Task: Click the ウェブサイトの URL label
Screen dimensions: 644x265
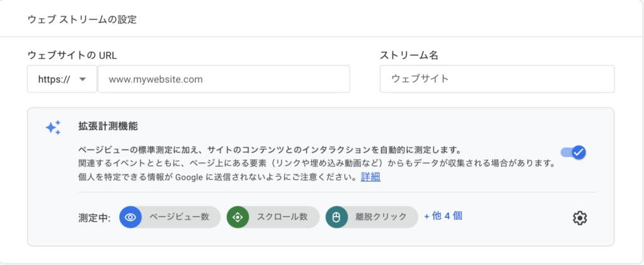Action: pyautogui.click(x=72, y=55)
